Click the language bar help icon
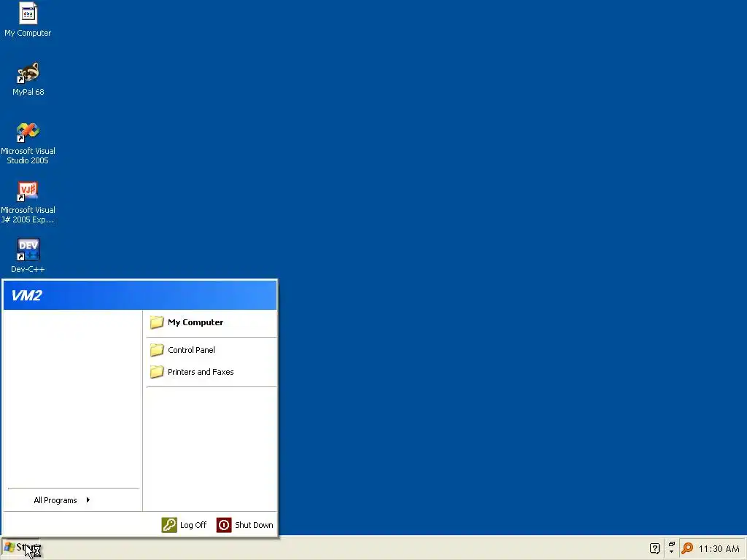This screenshot has width=747, height=560. [654, 548]
